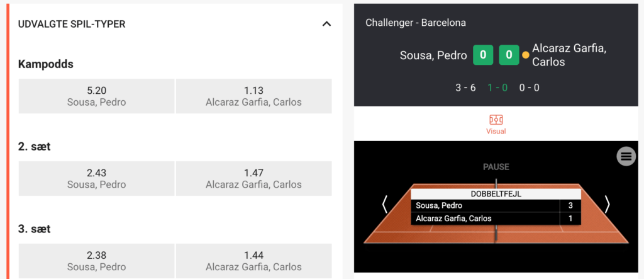Click the Challenger - Barcelona tournament title
This screenshot has height=279, width=644.
click(416, 23)
